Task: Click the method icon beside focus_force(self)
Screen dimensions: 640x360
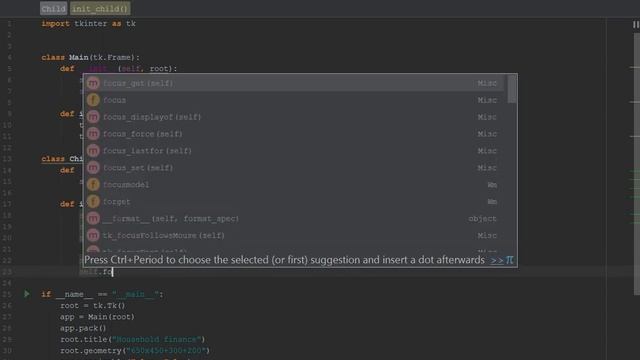Action: pos(93,134)
